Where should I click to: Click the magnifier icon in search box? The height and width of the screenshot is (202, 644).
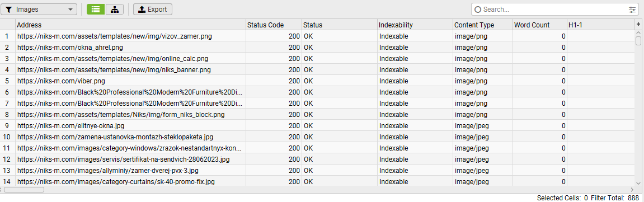tap(478, 10)
